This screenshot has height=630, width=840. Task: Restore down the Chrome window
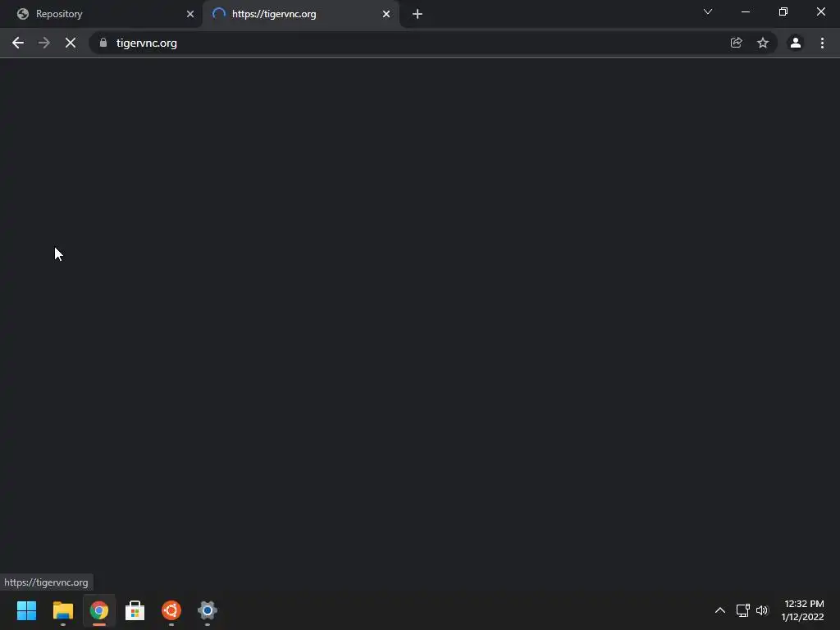tap(783, 11)
